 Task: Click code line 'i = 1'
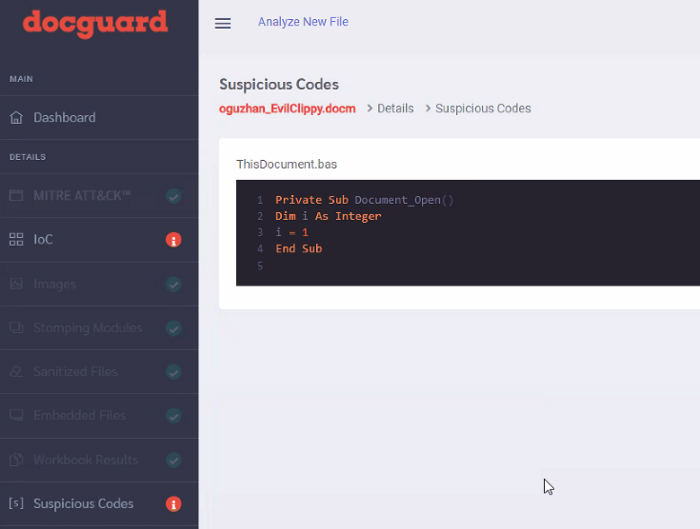click(x=292, y=232)
